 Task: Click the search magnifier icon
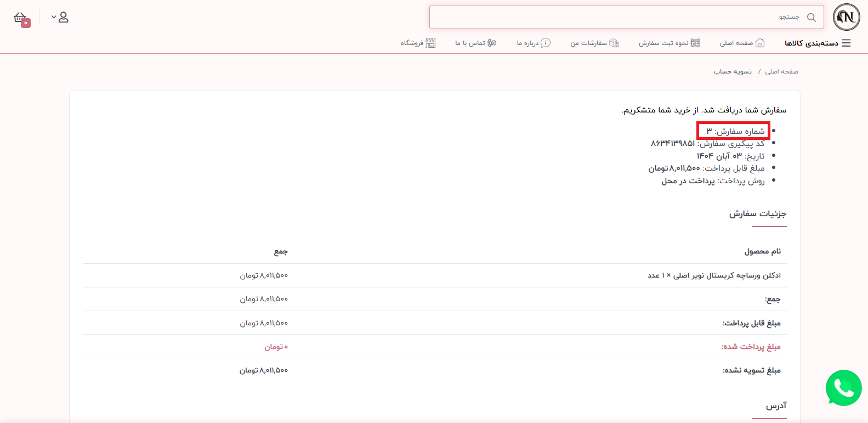pos(812,18)
